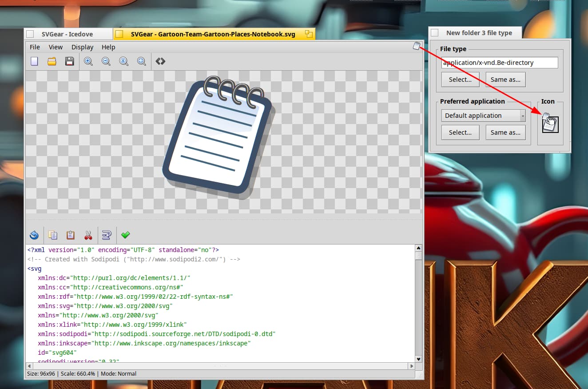The height and width of the screenshot is (389, 588).
Task: Fit image to window with zoom-fit icon
Action: click(x=142, y=61)
